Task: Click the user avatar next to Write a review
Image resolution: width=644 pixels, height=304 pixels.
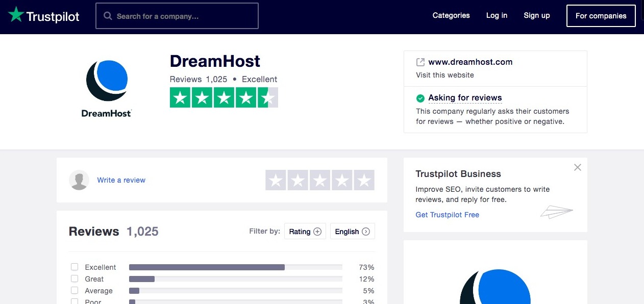Action: 79,180
